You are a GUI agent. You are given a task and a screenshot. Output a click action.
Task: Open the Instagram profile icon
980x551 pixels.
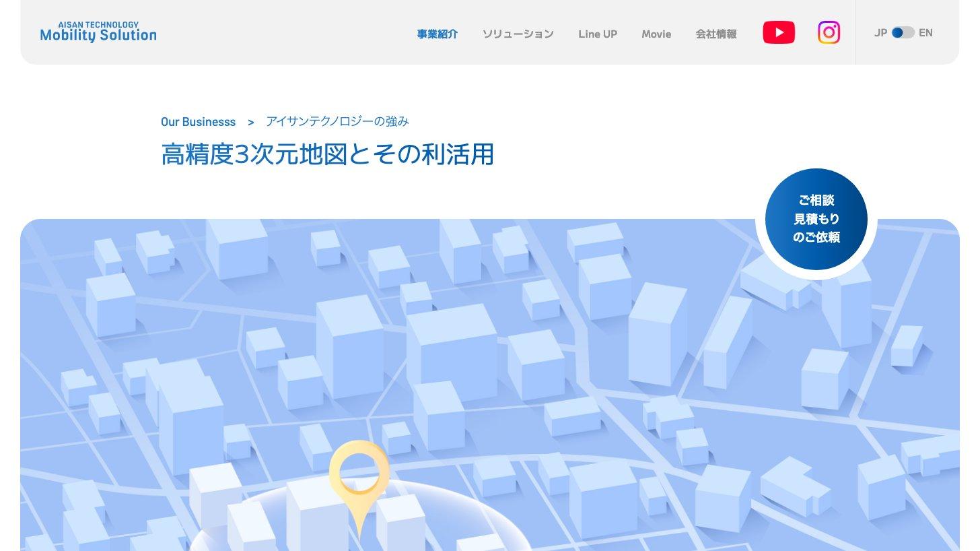click(829, 32)
